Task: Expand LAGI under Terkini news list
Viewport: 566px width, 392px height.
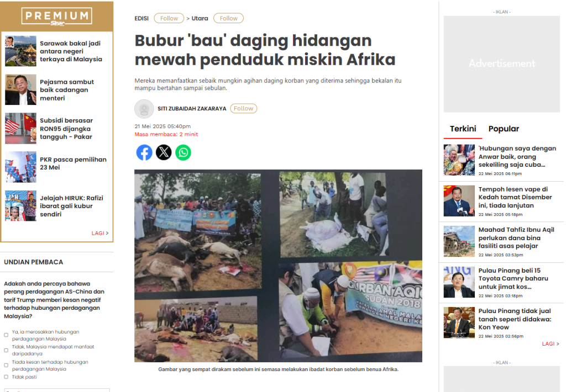Action: tap(551, 343)
